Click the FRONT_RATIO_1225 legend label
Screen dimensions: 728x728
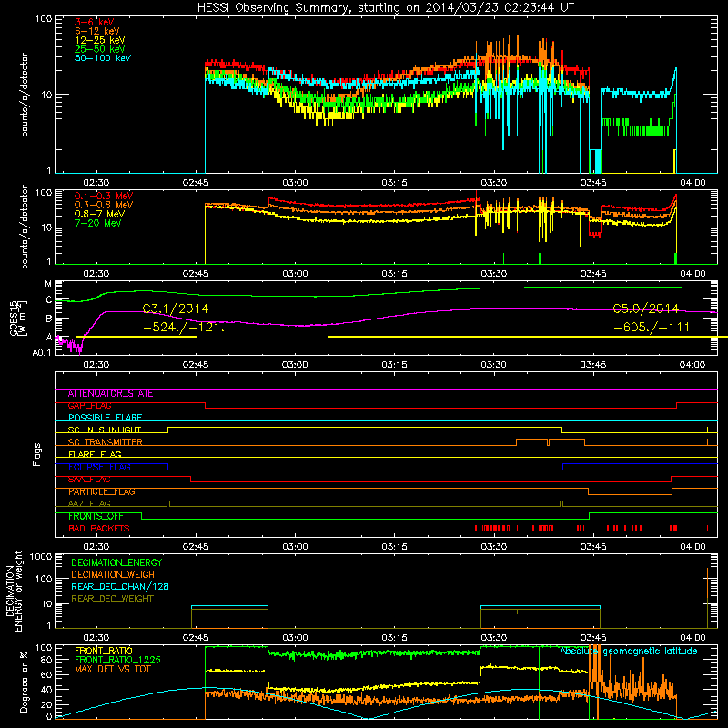[118, 660]
